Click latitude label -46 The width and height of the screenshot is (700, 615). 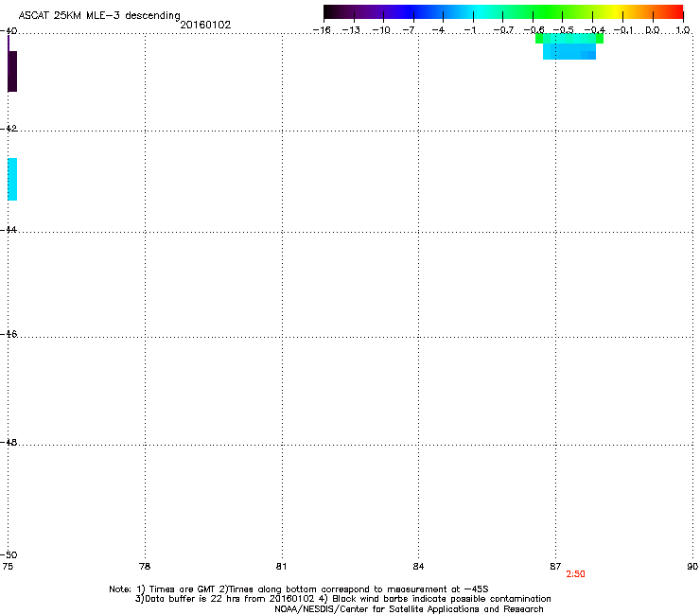point(9,334)
